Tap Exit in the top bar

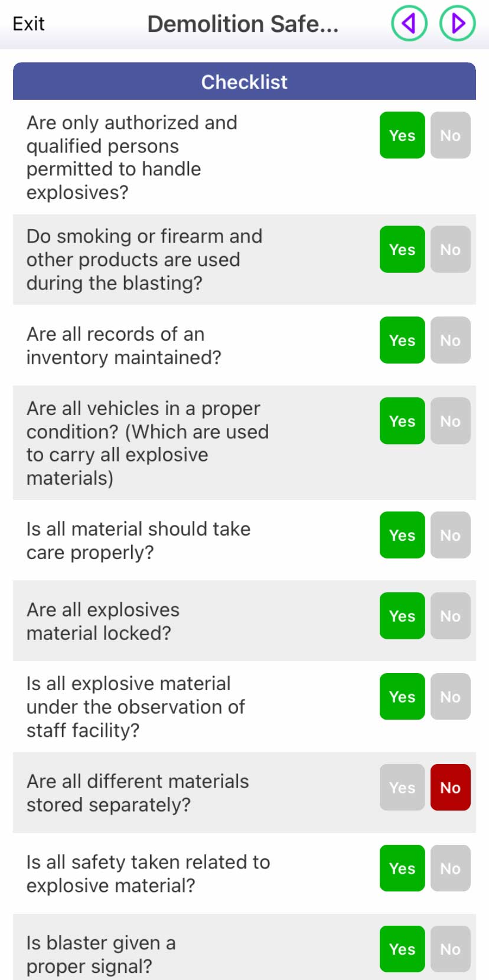point(28,24)
